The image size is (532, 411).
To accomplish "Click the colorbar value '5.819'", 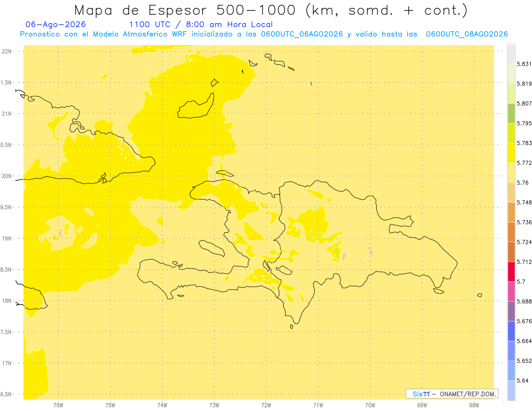I will point(524,83).
